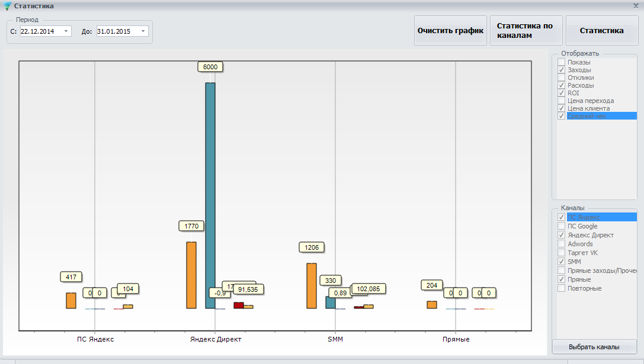The height and width of the screenshot is (364, 644).
Task: Click the Очистить график button
Action: 450,30
